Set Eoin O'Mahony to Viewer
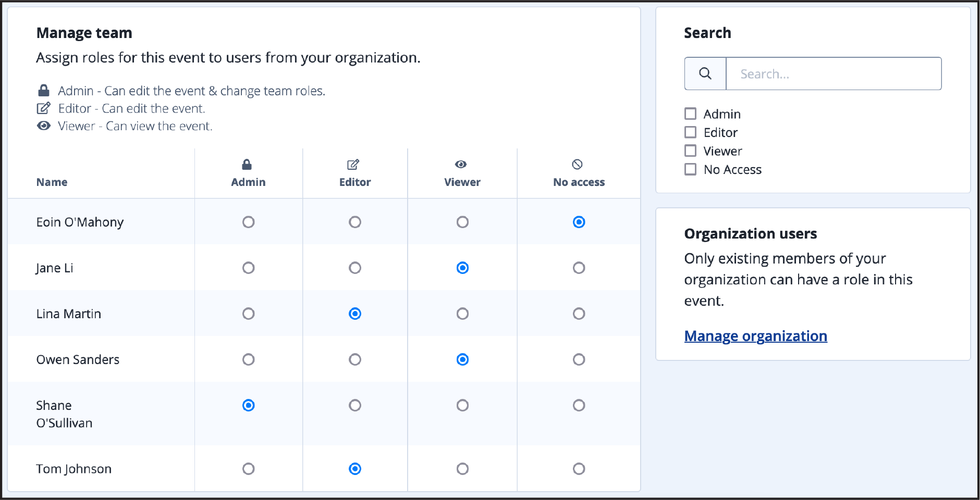This screenshot has width=980, height=500. tap(462, 222)
